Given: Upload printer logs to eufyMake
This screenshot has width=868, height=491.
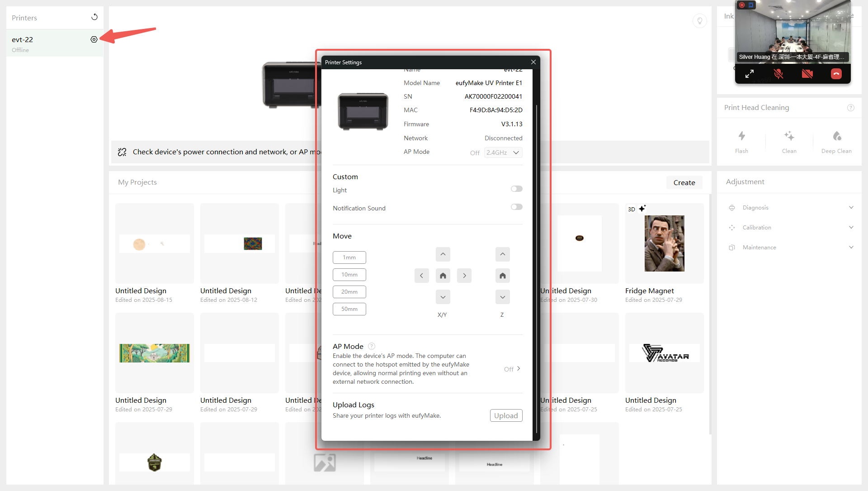Looking at the screenshot, I should [506, 415].
